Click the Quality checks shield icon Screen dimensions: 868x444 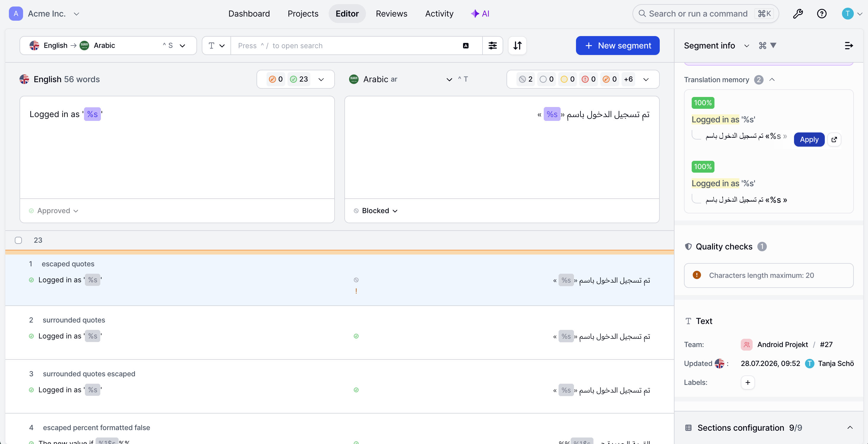coord(688,247)
